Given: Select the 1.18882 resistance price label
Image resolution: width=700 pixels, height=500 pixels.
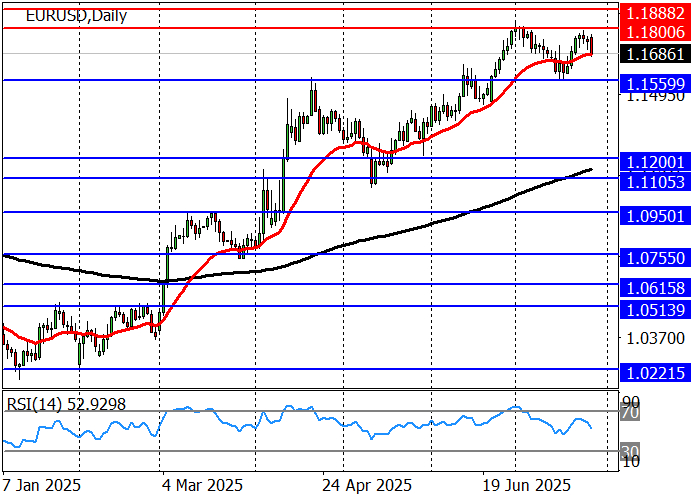Looking at the screenshot, I should click(x=655, y=13).
